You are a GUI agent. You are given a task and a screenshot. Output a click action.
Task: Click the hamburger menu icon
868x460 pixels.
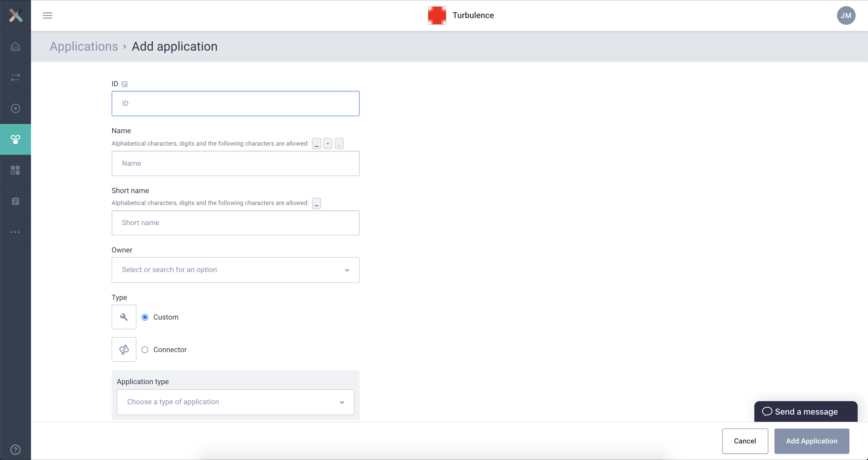point(47,15)
